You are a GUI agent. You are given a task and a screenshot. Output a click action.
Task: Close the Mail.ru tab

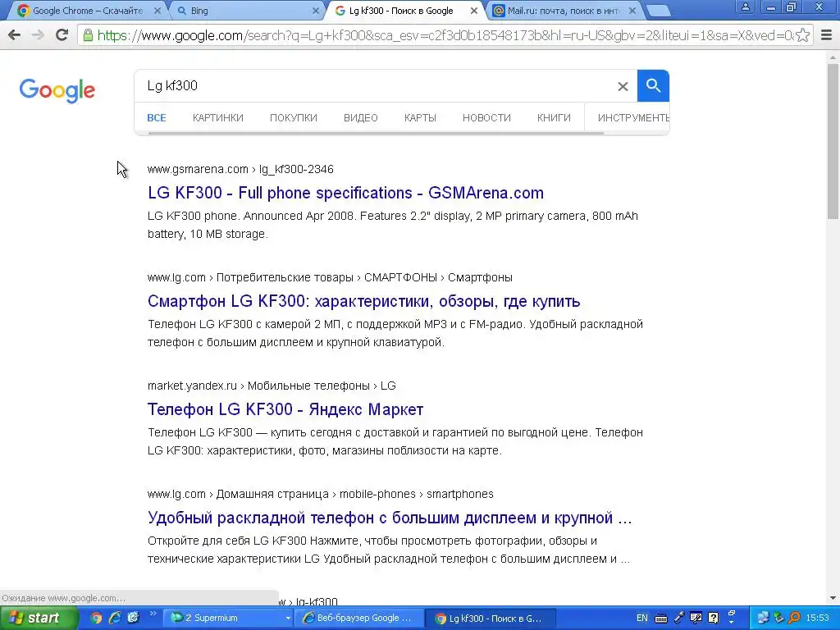[632, 11]
